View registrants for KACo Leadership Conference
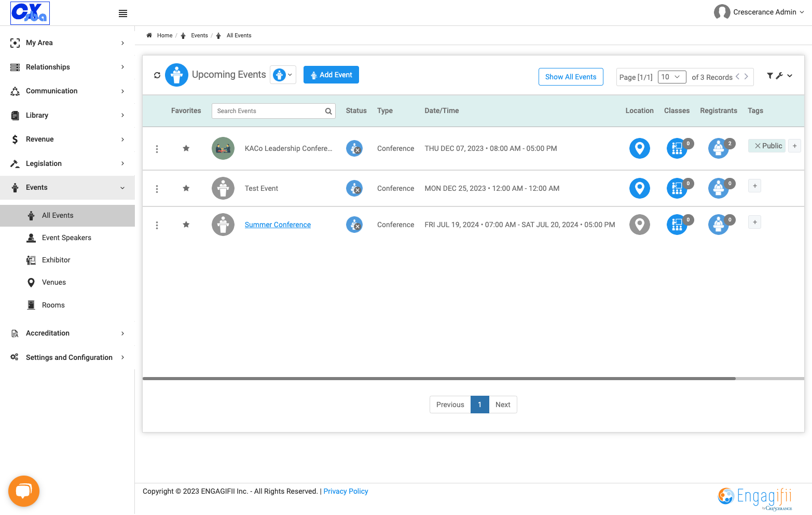812x515 pixels. pyautogui.click(x=719, y=148)
